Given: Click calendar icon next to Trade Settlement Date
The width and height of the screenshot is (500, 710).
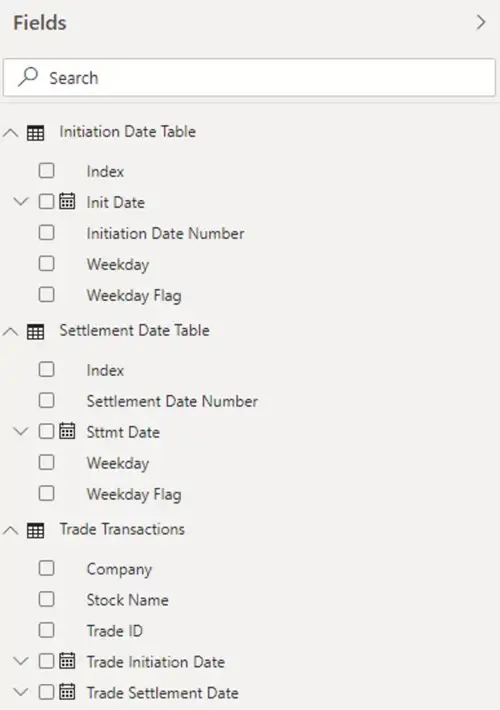Looking at the screenshot, I should [67, 691].
